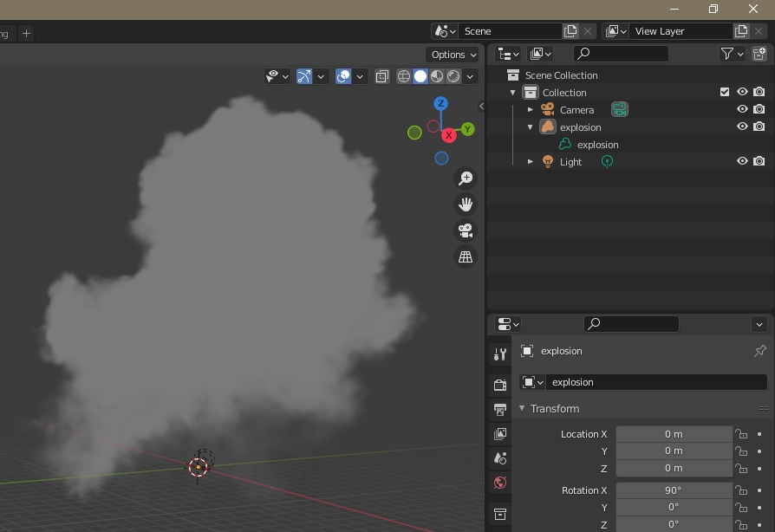Open outliner filter dropdown

[732, 54]
